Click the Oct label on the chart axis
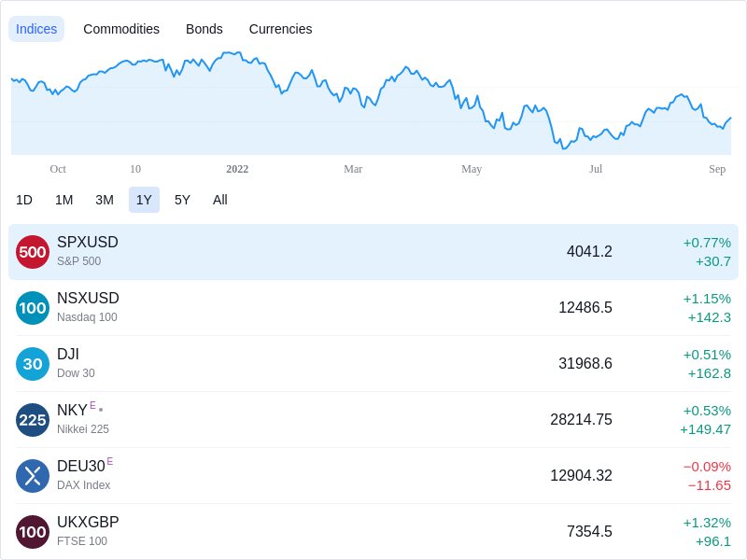 click(58, 169)
